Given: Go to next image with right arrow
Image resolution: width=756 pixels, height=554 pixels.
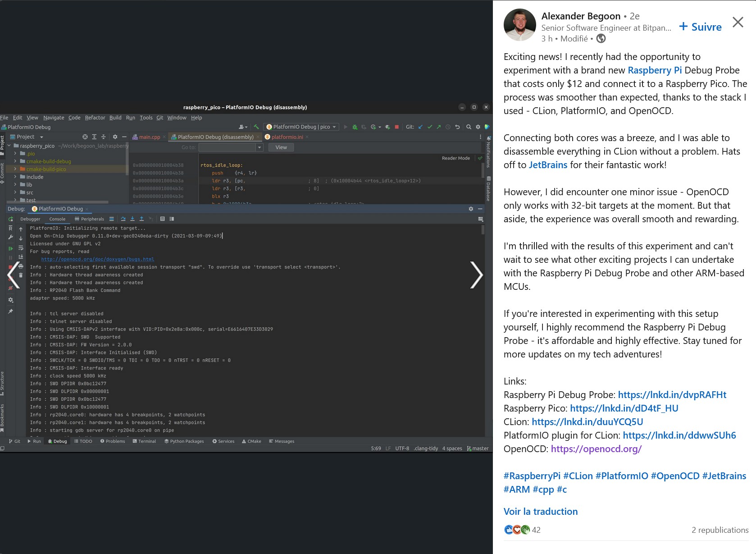Looking at the screenshot, I should click(476, 275).
